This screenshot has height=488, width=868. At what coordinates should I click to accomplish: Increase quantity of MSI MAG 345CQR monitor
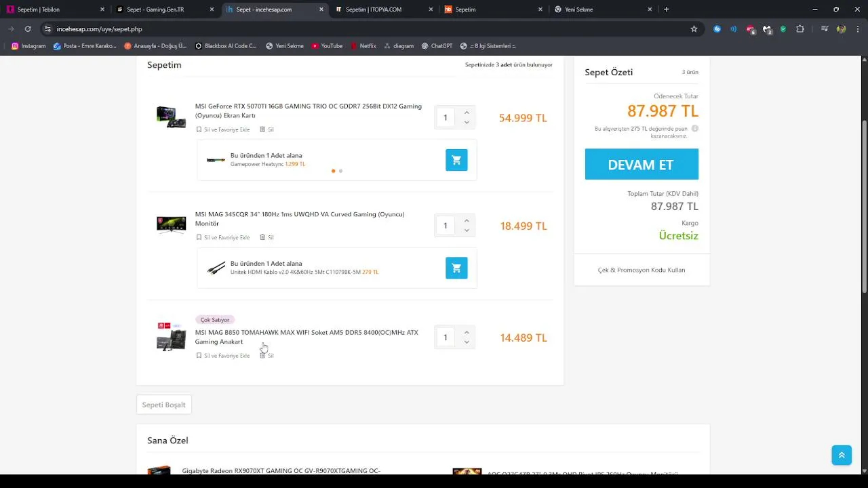pyautogui.click(x=467, y=220)
